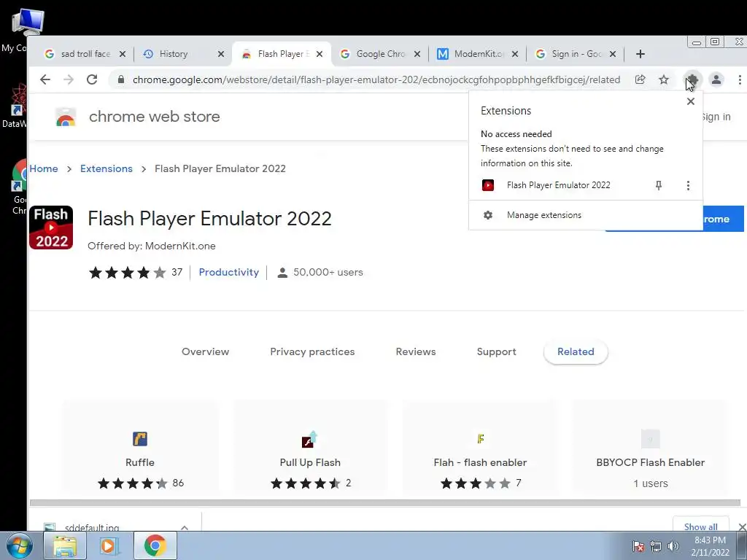Switch to the sad troll face tab
Screen dimensions: 747x560
[x=85, y=54]
